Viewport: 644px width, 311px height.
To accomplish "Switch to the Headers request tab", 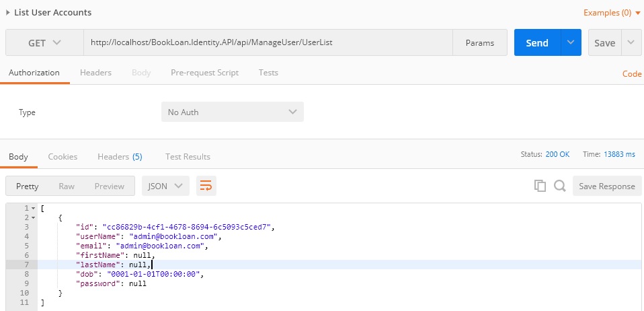I will tap(95, 73).
